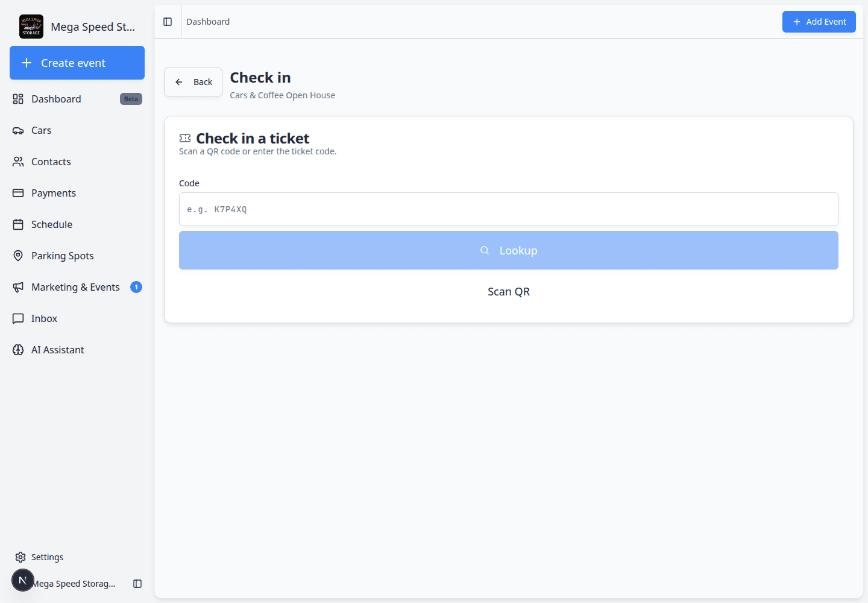This screenshot has height=603, width=868.
Task: Click the plus icon in Add Event
Action: pyautogui.click(x=797, y=22)
